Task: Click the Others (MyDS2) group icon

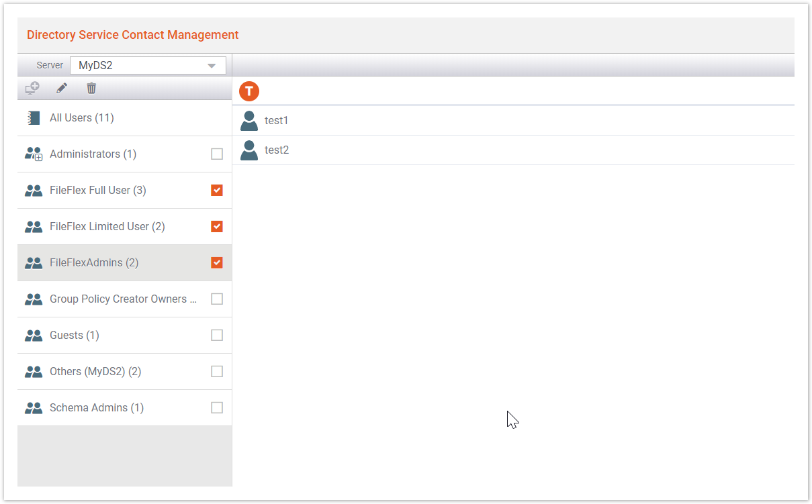Action: point(34,372)
